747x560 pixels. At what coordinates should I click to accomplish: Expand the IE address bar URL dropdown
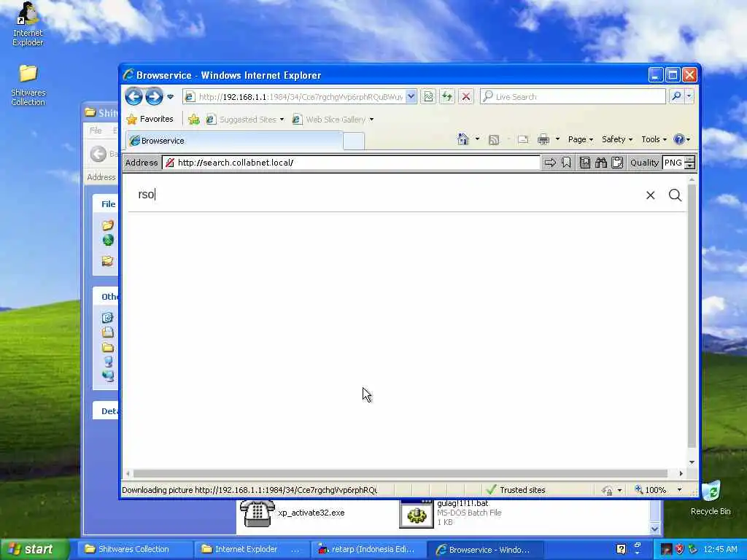tap(411, 97)
